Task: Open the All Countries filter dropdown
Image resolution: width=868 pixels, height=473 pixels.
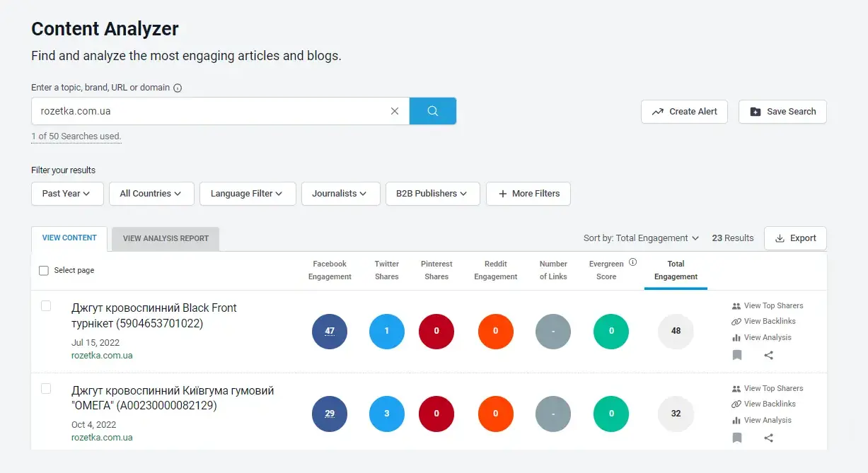Action: [151, 194]
